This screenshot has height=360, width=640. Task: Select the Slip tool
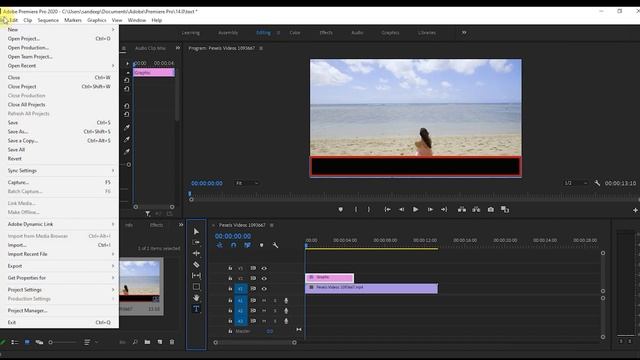196,276
